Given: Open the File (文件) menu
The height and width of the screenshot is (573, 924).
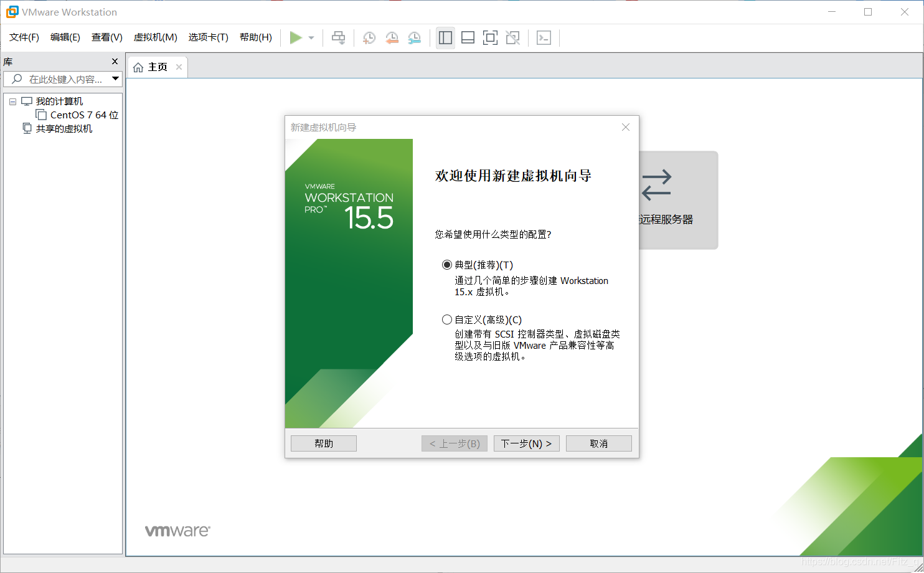Looking at the screenshot, I should click(24, 37).
